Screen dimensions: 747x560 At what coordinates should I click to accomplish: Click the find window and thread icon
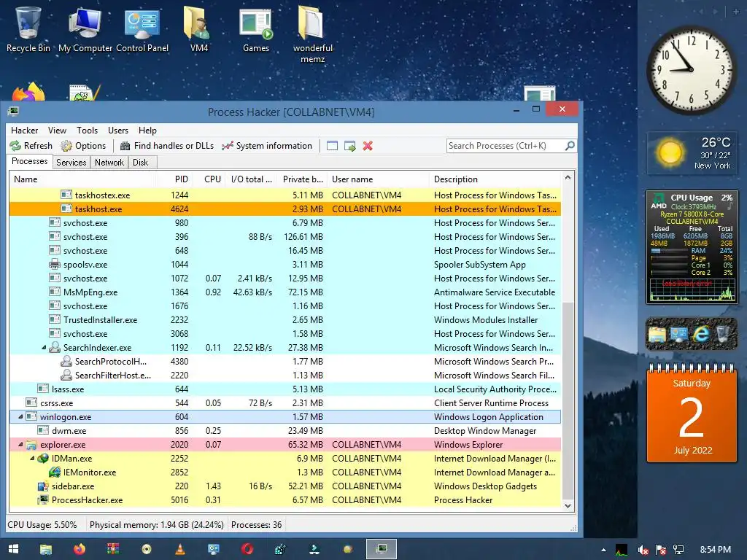tap(349, 146)
